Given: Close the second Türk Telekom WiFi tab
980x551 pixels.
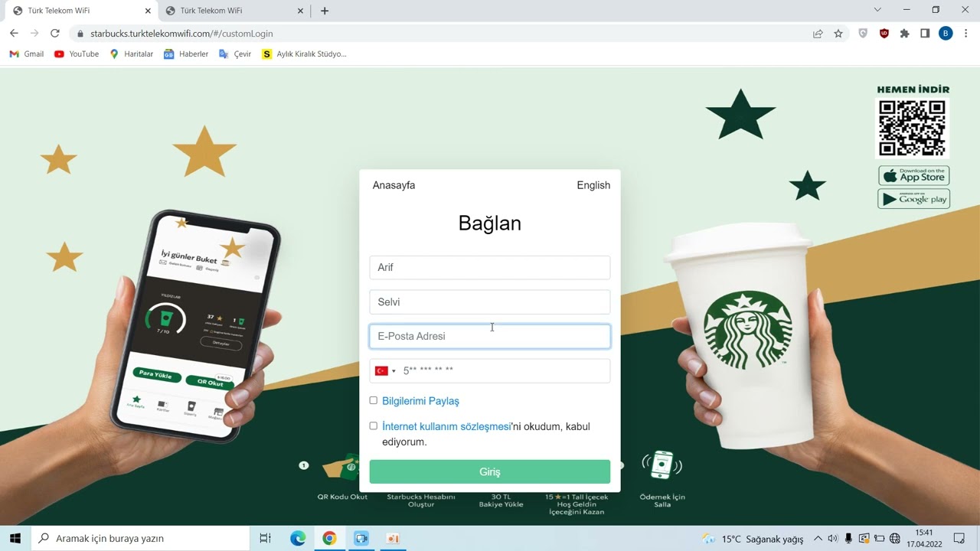Looking at the screenshot, I should coord(301,11).
